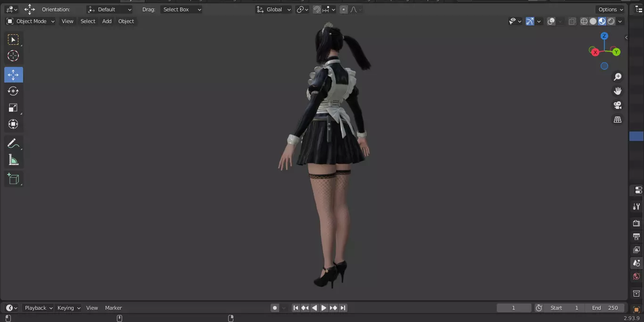Jump to the start frame
Screen dimensions: 644x322
click(x=296, y=308)
